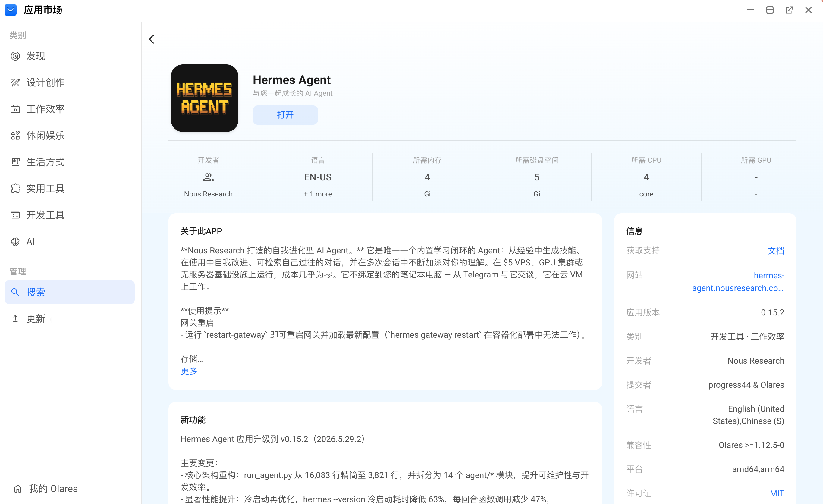Click the 发现 compass icon
This screenshot has width=823, height=504.
(x=15, y=56)
